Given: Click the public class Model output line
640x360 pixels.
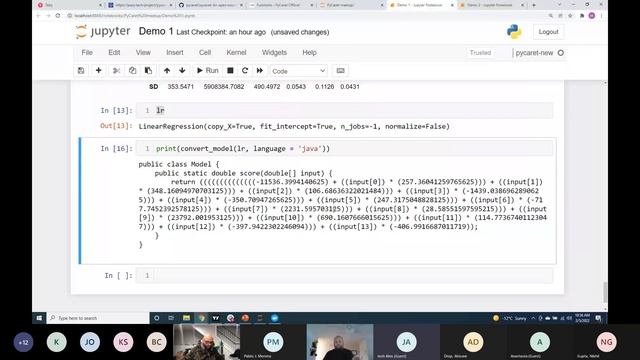Looking at the screenshot, I should [x=179, y=164].
